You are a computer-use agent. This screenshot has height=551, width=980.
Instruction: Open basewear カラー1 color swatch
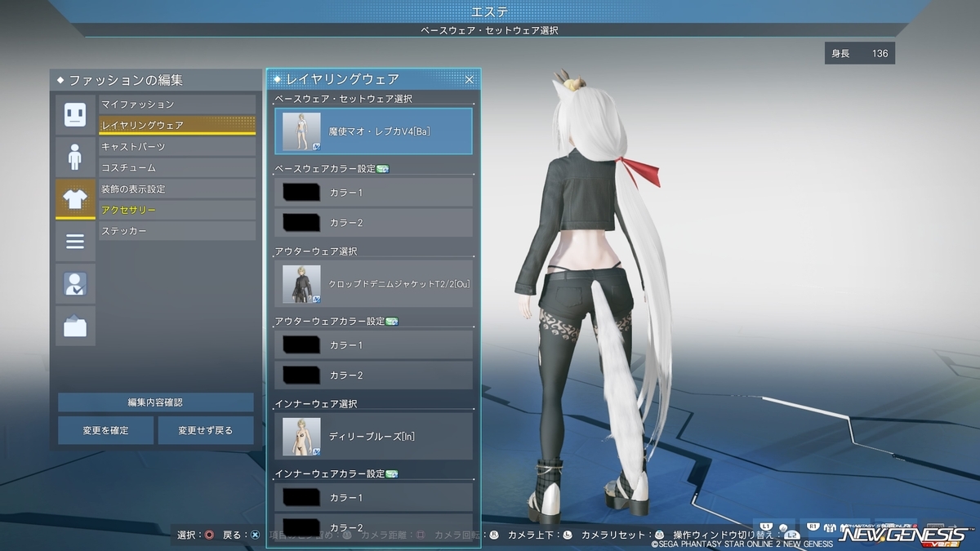(x=301, y=193)
